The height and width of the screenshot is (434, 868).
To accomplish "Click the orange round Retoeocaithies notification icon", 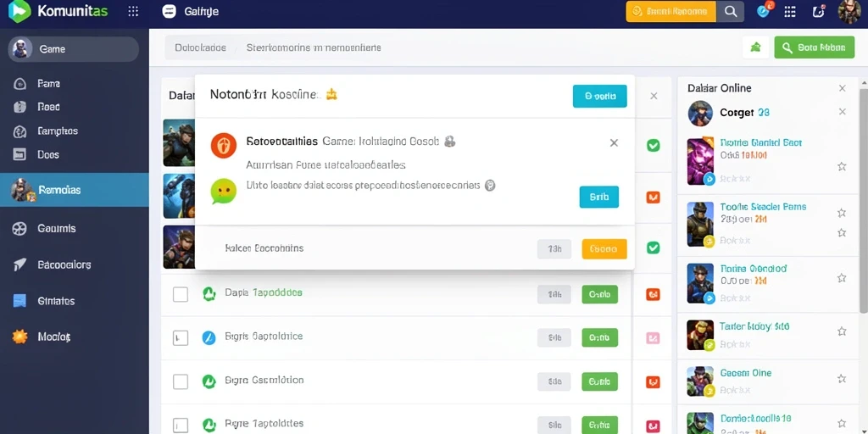I will (224, 145).
